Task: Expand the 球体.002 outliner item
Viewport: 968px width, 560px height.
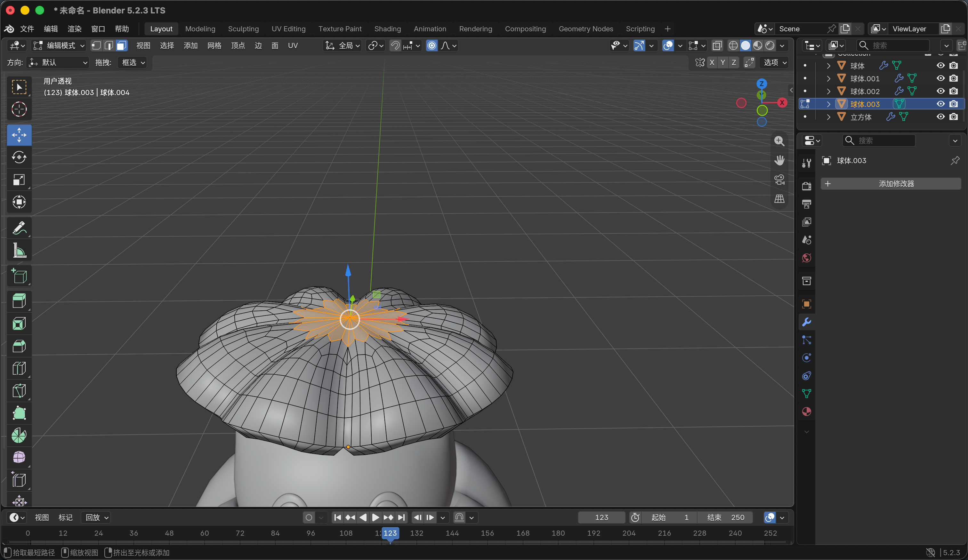Action: pyautogui.click(x=828, y=92)
